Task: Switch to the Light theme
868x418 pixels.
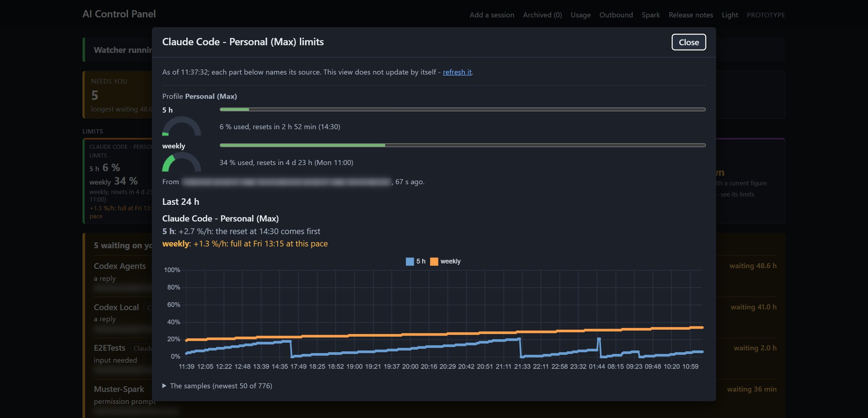Action: (x=730, y=15)
